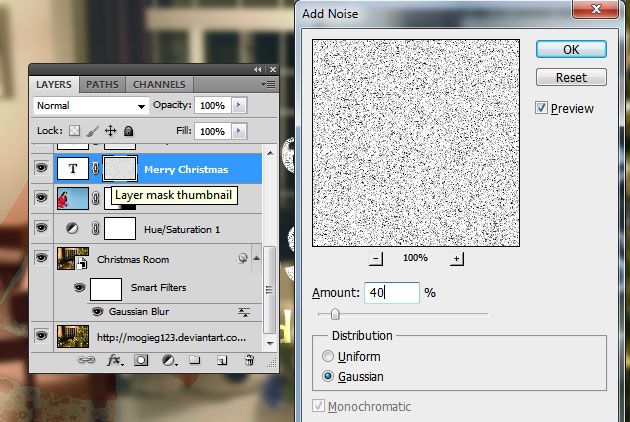Viewport: 630px width, 422px height.
Task: Click chain link on Hue/Saturation layer
Action: click(x=95, y=229)
